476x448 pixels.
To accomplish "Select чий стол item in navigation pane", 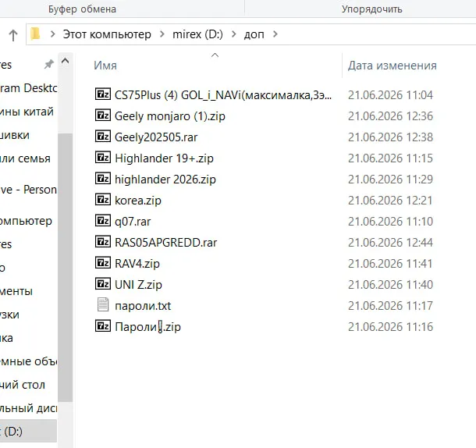I will click(x=23, y=385).
